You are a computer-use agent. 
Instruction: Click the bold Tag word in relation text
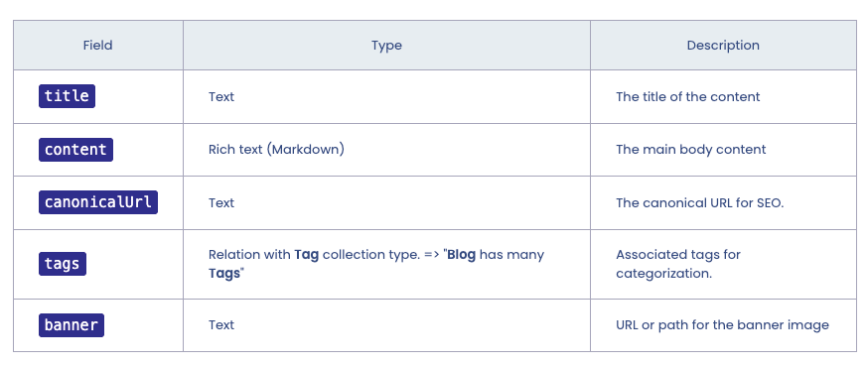[x=306, y=255]
